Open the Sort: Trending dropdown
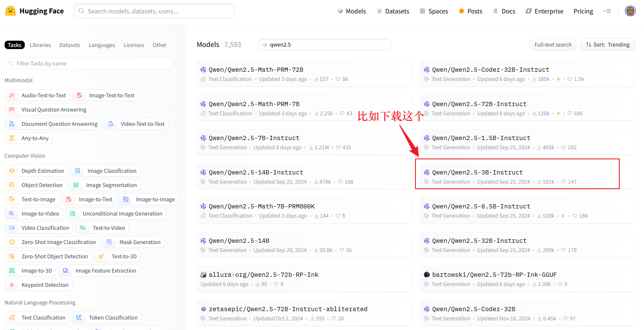Image resolution: width=644 pixels, height=330 pixels. click(608, 44)
